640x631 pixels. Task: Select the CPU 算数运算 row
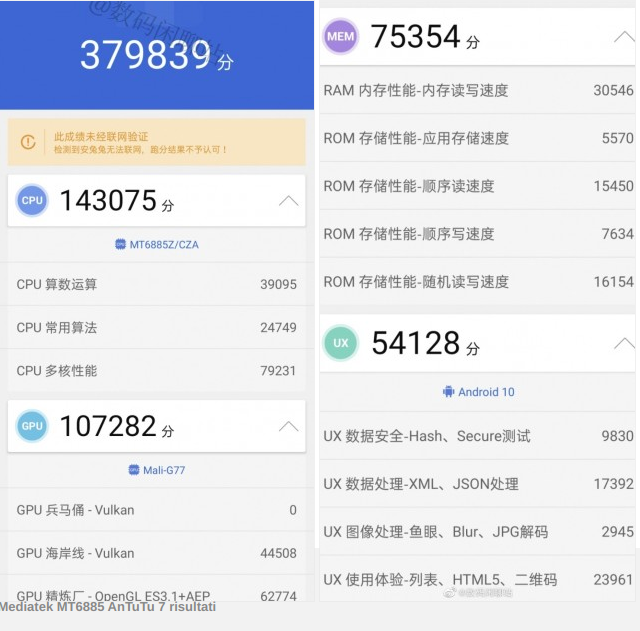[157, 284]
